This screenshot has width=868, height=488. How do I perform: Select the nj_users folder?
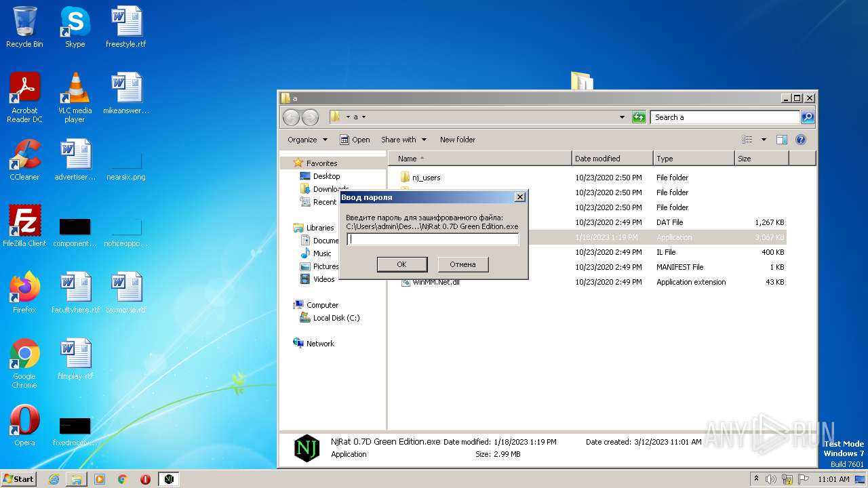(420, 178)
